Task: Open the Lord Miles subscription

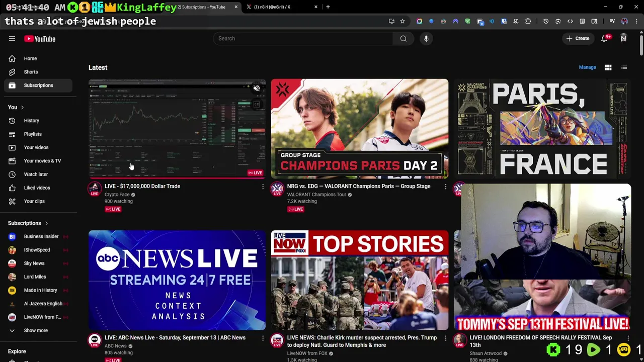Action: 38,277
